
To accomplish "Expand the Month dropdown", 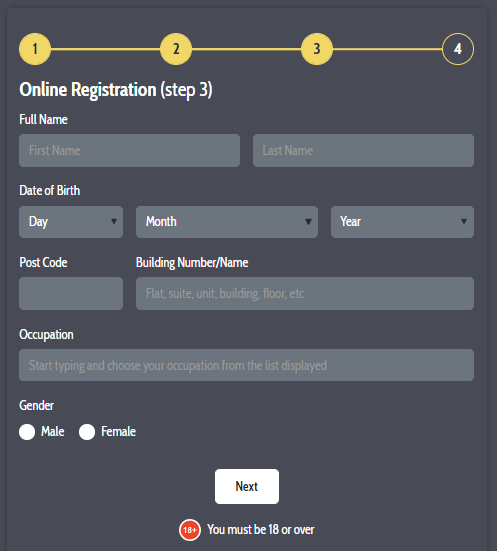I will [x=227, y=222].
